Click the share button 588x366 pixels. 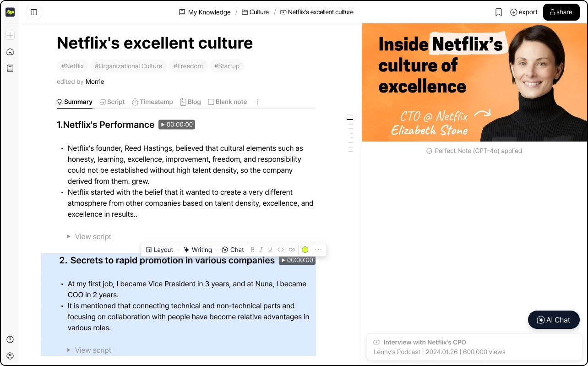[561, 12]
